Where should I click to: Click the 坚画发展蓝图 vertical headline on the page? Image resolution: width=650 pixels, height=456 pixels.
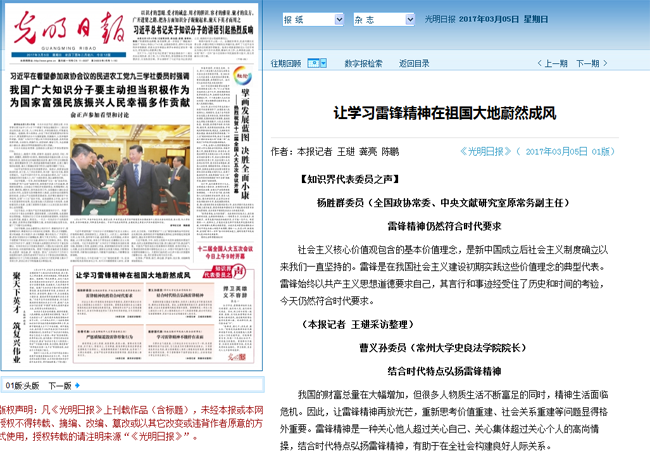point(245,133)
